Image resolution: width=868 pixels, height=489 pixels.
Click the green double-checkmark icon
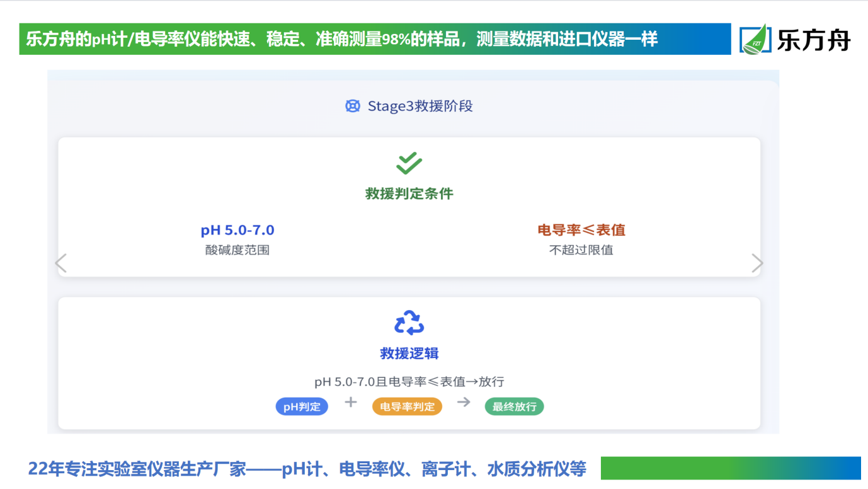[x=409, y=163]
